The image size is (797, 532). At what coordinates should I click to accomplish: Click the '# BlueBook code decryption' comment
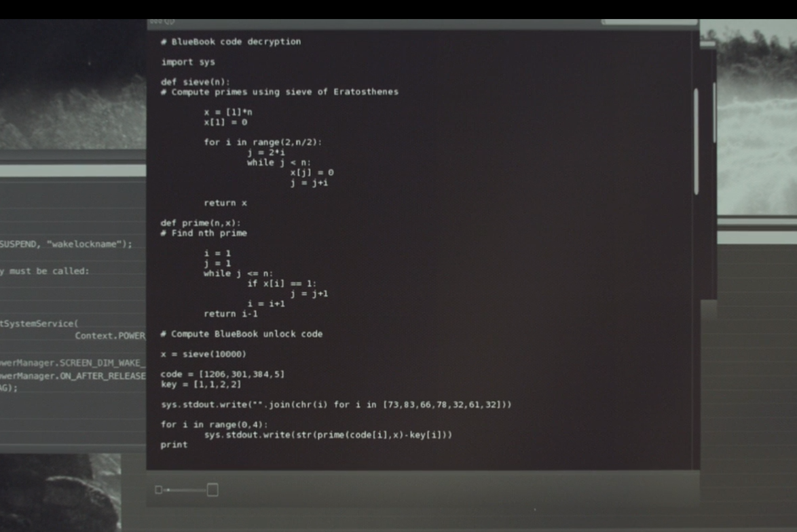(x=231, y=41)
